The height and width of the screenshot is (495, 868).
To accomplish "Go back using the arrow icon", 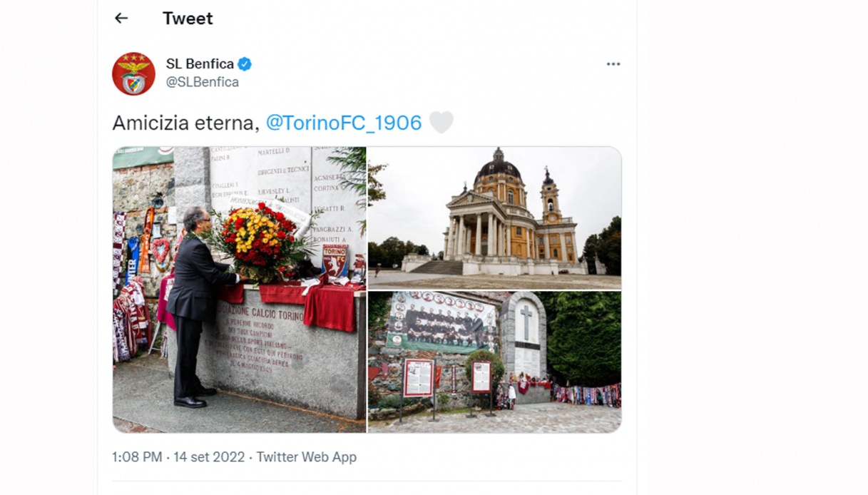I will tap(121, 19).
